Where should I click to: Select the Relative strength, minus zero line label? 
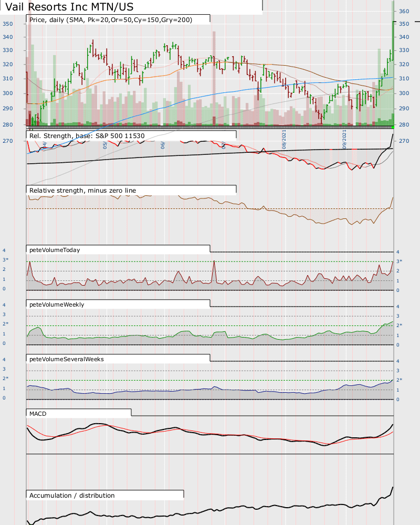(x=83, y=191)
